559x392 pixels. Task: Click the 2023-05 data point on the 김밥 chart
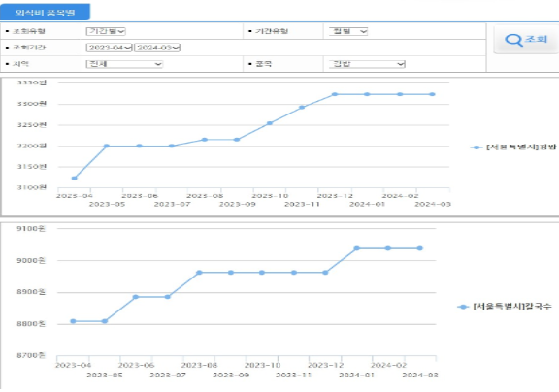pos(107,146)
